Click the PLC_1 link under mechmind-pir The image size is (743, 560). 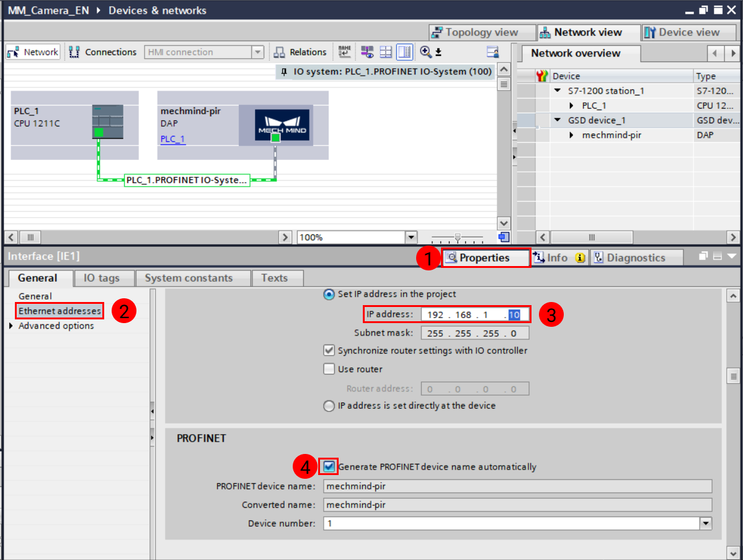coord(172,138)
